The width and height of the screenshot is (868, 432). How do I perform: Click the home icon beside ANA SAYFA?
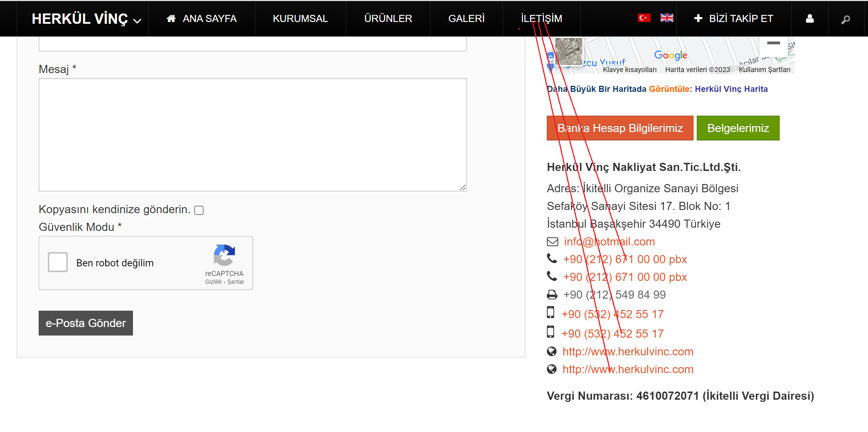point(171,18)
